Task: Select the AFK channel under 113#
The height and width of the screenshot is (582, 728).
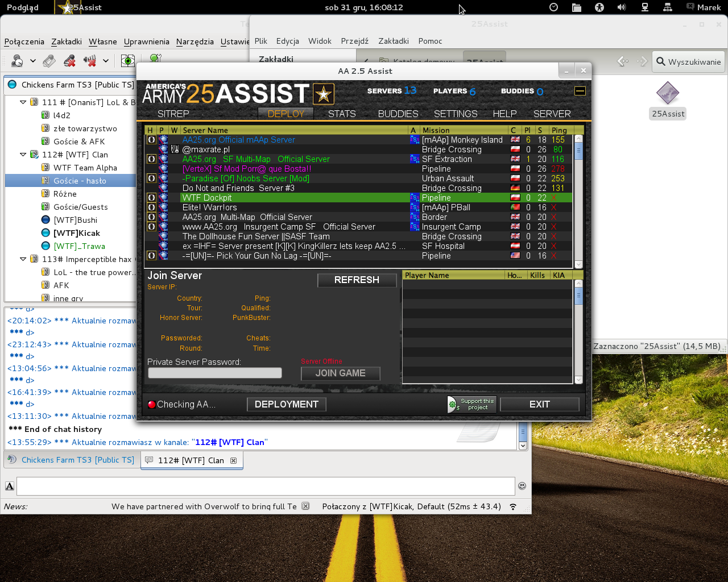Action: [x=61, y=285]
